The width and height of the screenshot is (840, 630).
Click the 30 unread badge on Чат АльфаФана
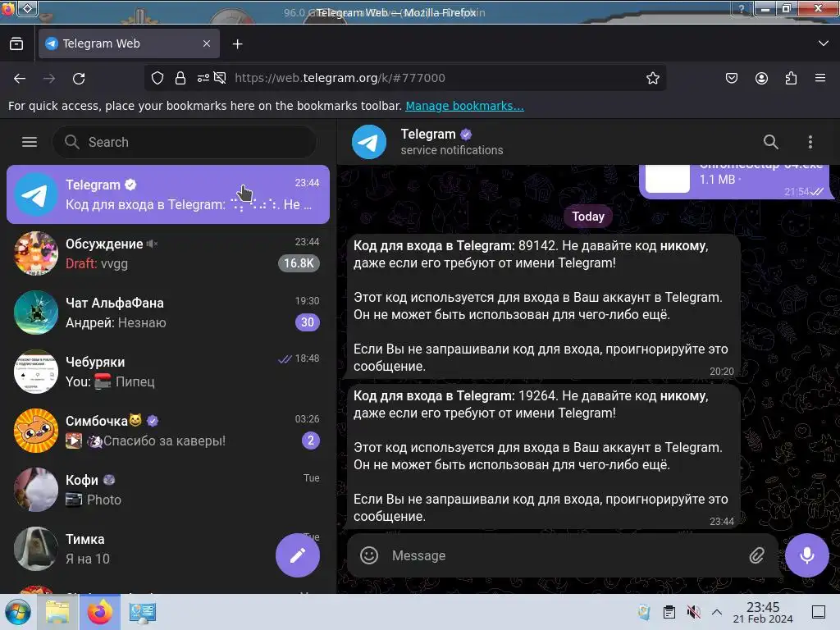click(308, 322)
